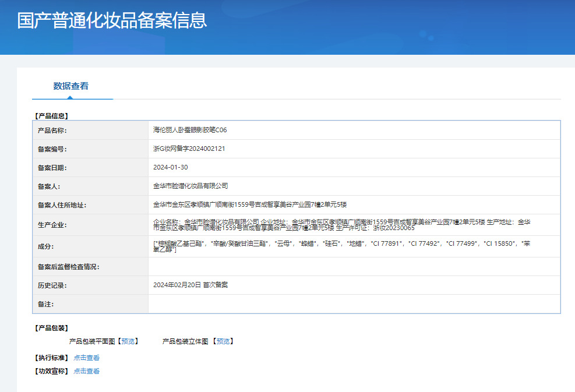
Task: Click the 【功效宣称】 label
Action: 52,371
